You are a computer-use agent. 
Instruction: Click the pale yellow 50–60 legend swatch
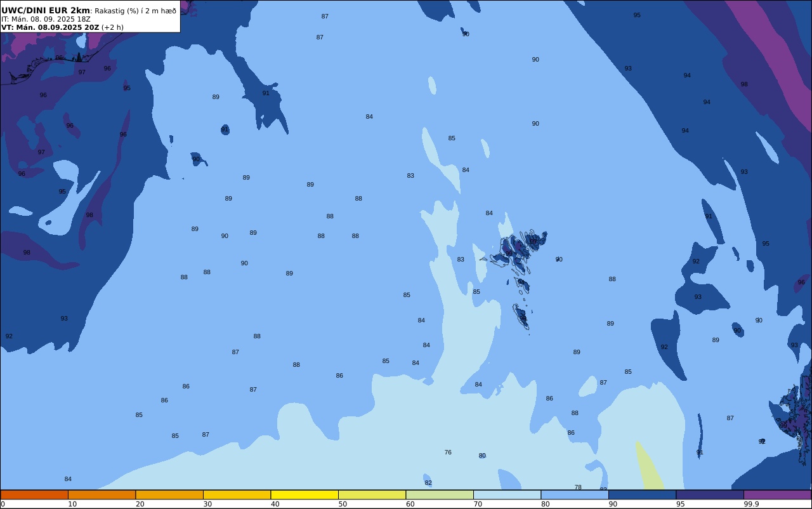[x=372, y=494]
